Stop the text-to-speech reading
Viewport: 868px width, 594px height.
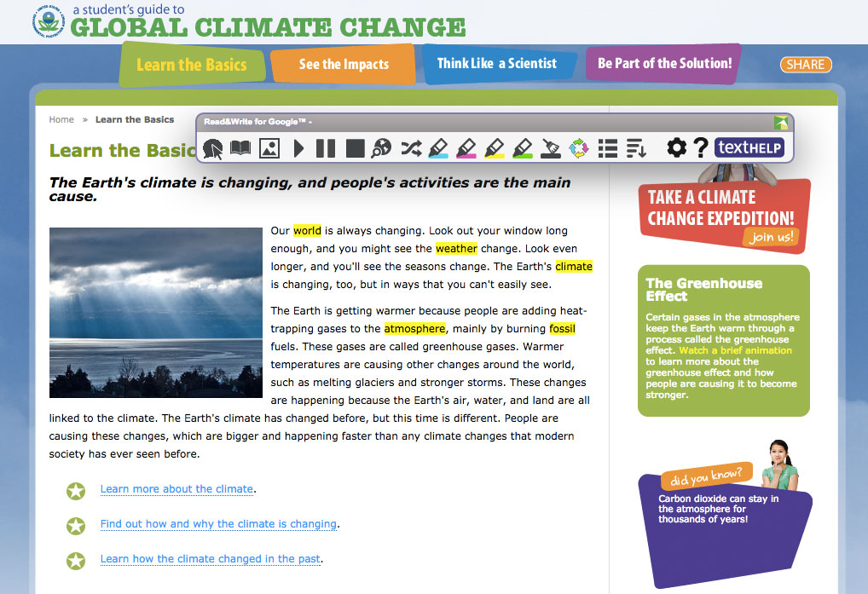pyautogui.click(x=355, y=148)
